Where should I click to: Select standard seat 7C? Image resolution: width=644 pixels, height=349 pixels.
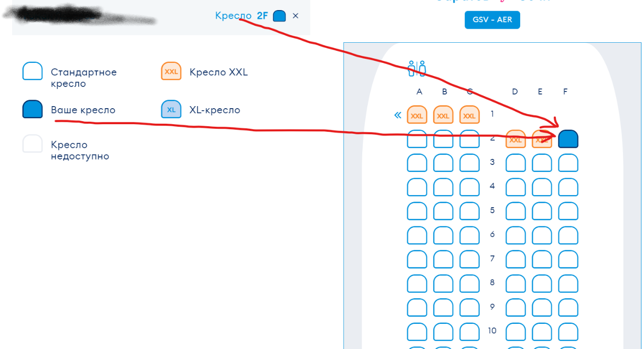469,259
